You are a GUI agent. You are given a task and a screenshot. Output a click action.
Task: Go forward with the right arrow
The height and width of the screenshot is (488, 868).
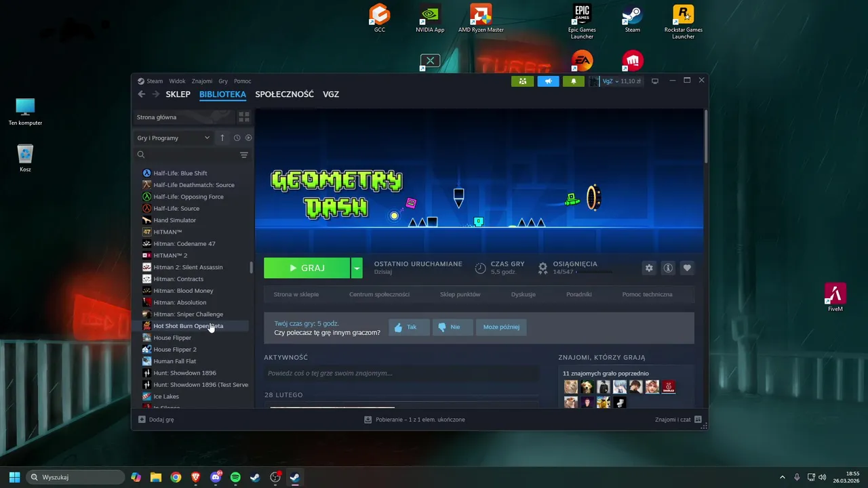[x=156, y=94]
